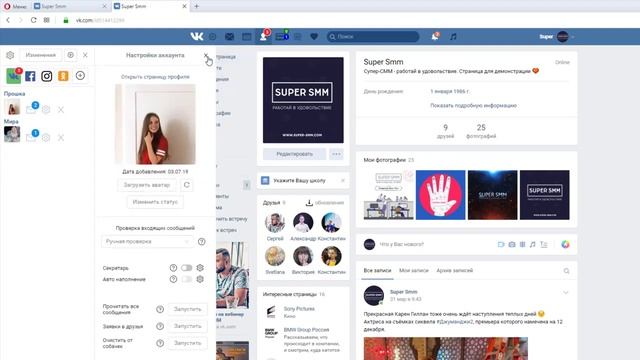640x360 pixels.
Task: Open the notifications bell in VK header
Action: click(435, 36)
